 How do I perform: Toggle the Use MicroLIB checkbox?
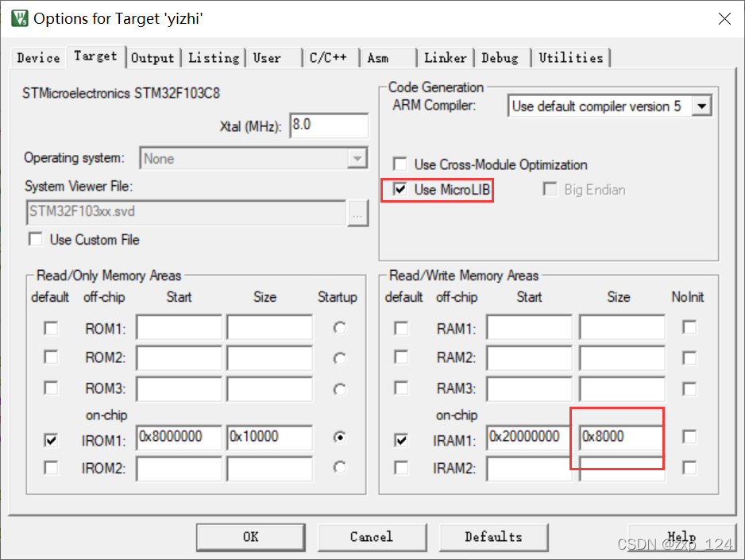coord(400,190)
